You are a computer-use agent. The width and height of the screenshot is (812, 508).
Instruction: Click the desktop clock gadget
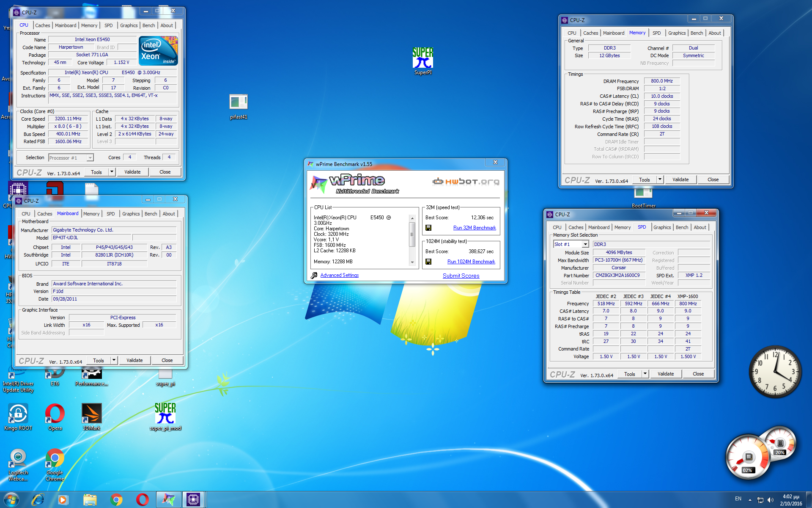[775, 372]
